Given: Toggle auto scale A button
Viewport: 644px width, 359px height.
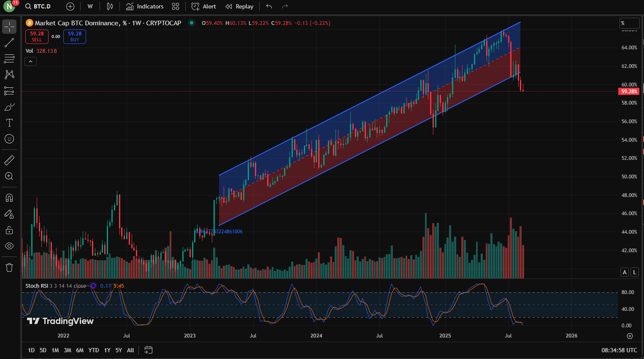Looking at the screenshot, I should point(625,272).
